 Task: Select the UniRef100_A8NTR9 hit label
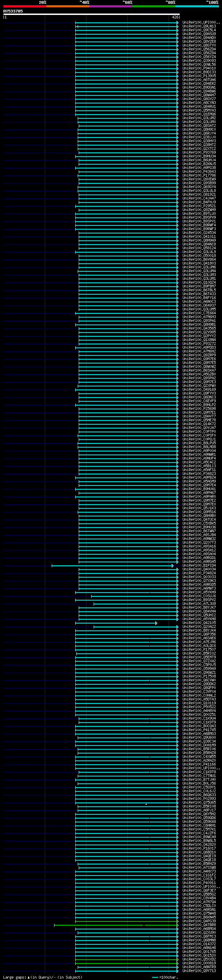(199, 967)
